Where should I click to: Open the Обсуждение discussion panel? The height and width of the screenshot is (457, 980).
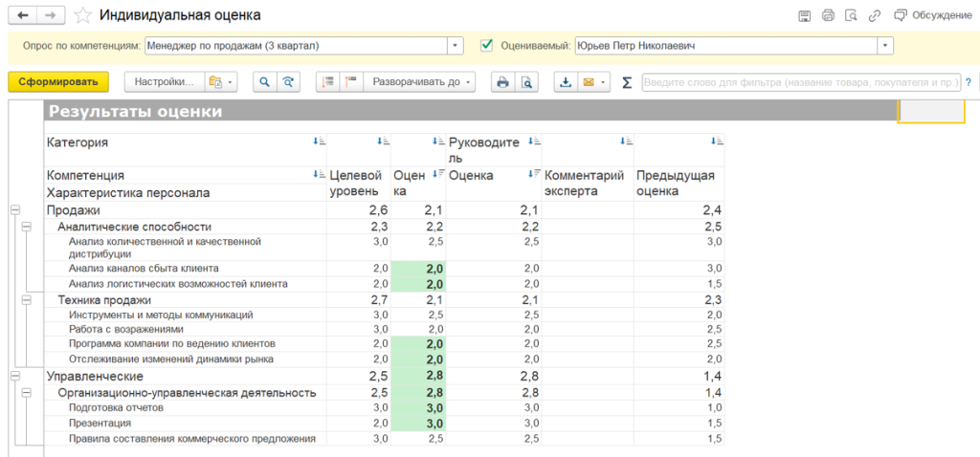pos(932,15)
